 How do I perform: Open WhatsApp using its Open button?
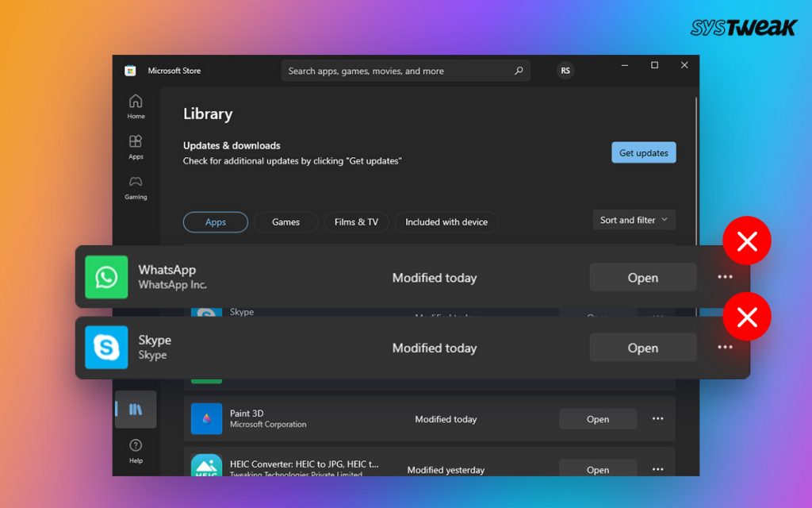click(x=642, y=277)
